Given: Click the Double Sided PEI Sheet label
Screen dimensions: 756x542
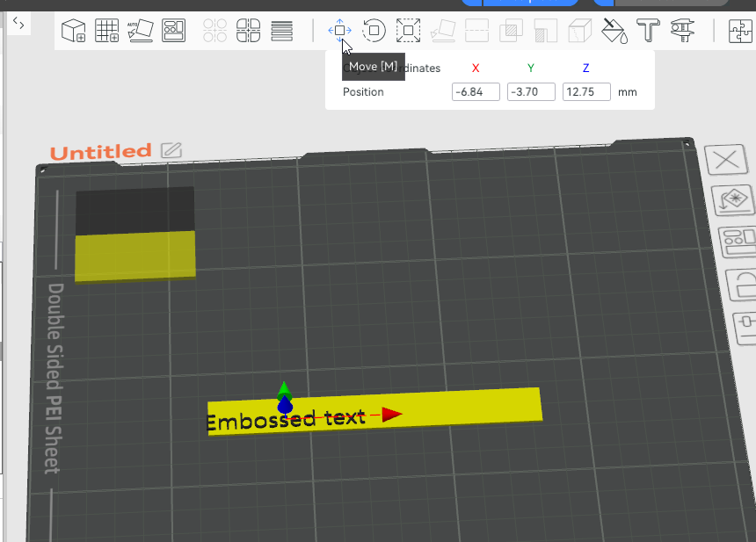Looking at the screenshot, I should tap(55, 379).
